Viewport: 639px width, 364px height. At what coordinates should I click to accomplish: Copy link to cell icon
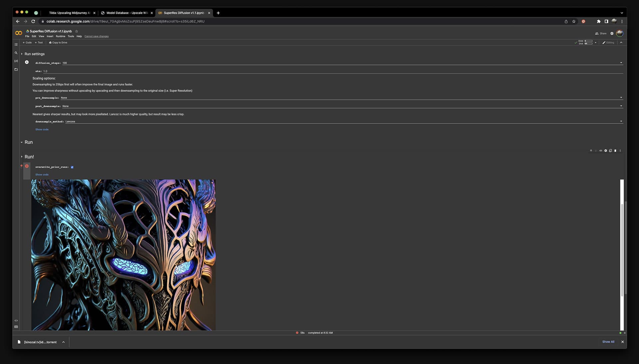[601, 151]
